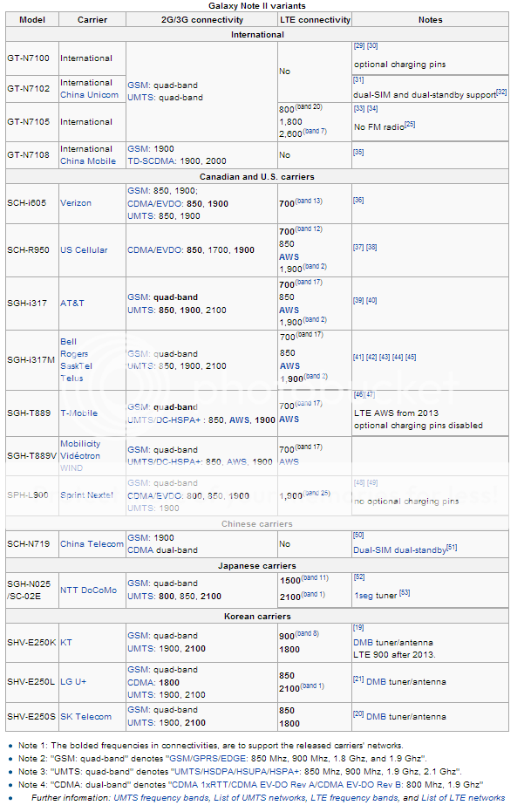Click the Korean carriers section heading
Image resolution: width=531 pixels, height=812 pixels.
(257, 617)
